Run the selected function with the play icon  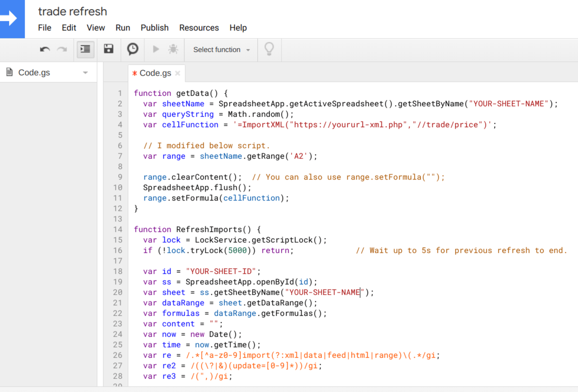[x=155, y=49]
